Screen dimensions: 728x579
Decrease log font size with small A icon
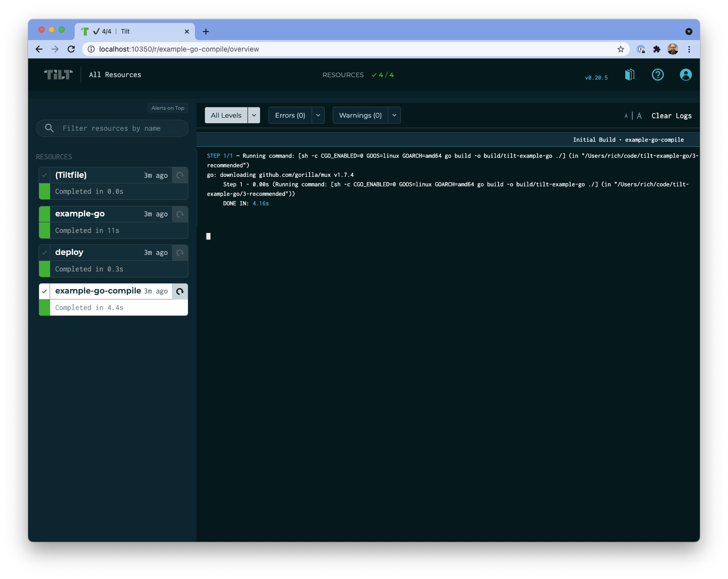pos(625,115)
